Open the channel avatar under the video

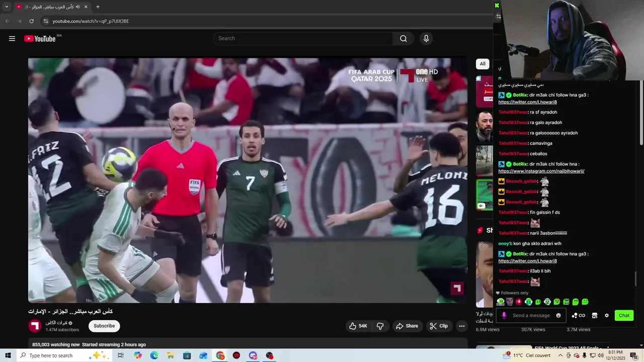pos(35,326)
